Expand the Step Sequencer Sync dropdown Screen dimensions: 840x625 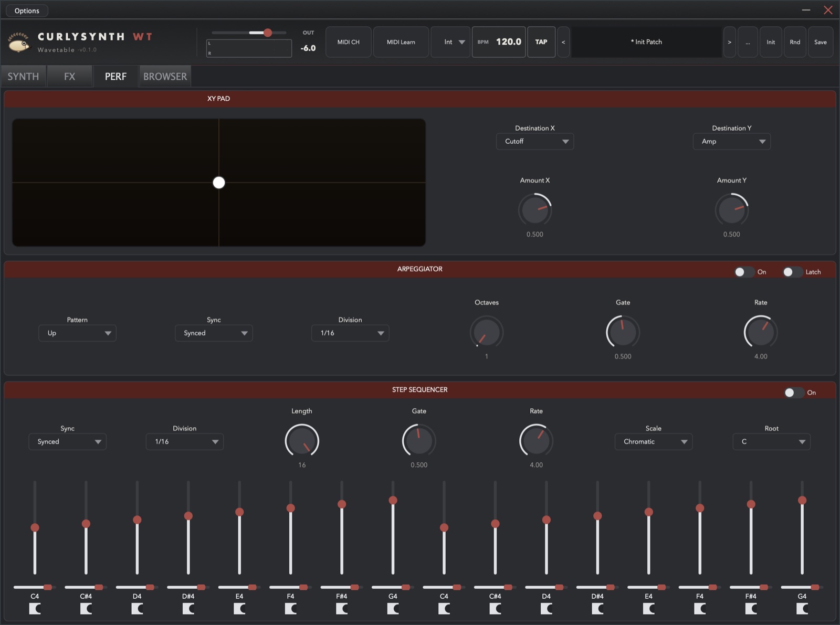(x=68, y=442)
